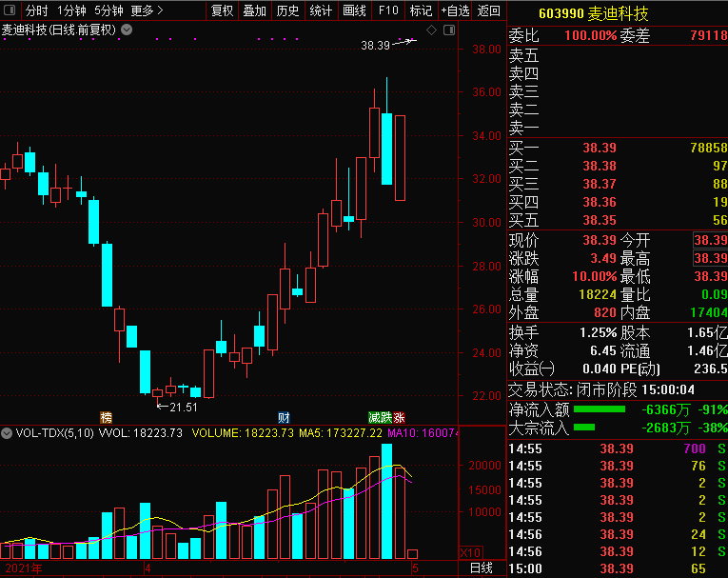Open the 更多 time period menu
This screenshot has height=578, width=728.
point(147,10)
